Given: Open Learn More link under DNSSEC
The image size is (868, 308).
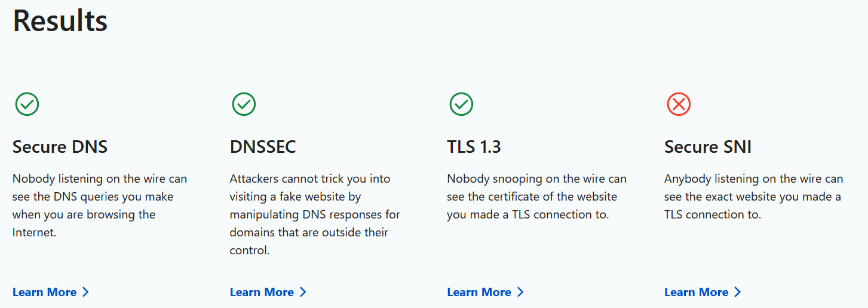Looking at the screenshot, I should tap(262, 292).
